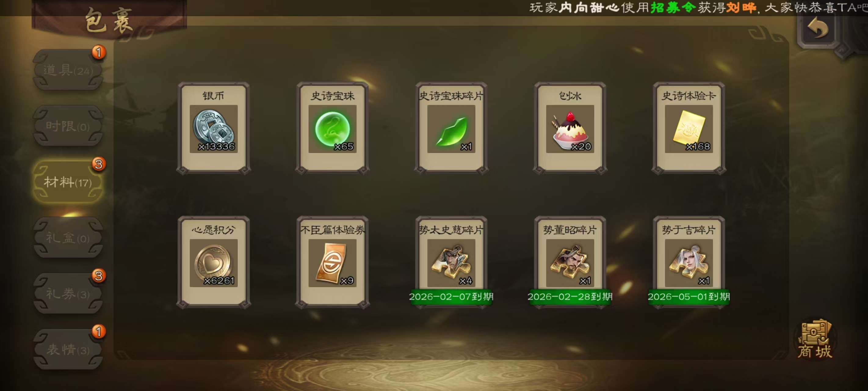Open the 史诗宝珠 green orb item
This screenshot has width=868, height=391.
pos(332,128)
